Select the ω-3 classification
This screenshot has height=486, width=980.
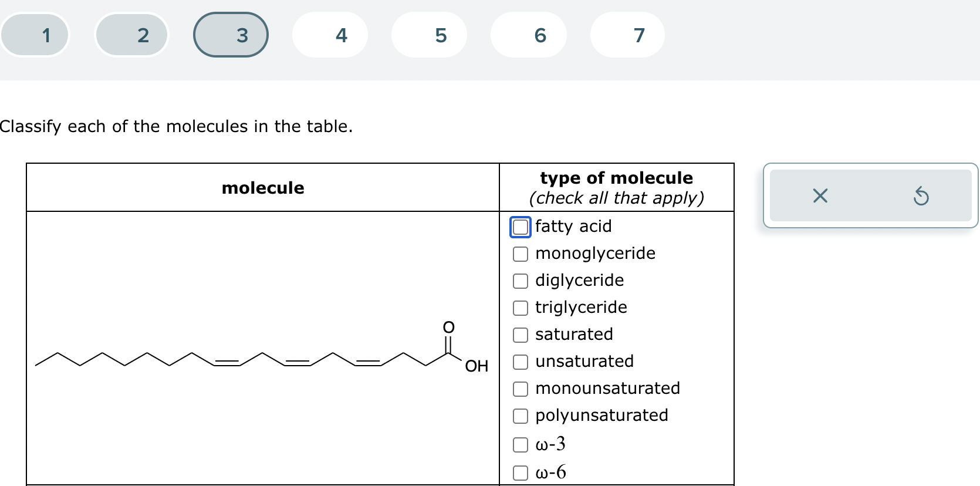[x=520, y=444]
